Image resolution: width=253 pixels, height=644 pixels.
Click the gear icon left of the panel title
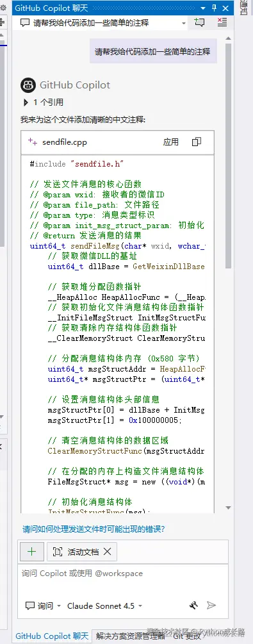coord(3,8)
